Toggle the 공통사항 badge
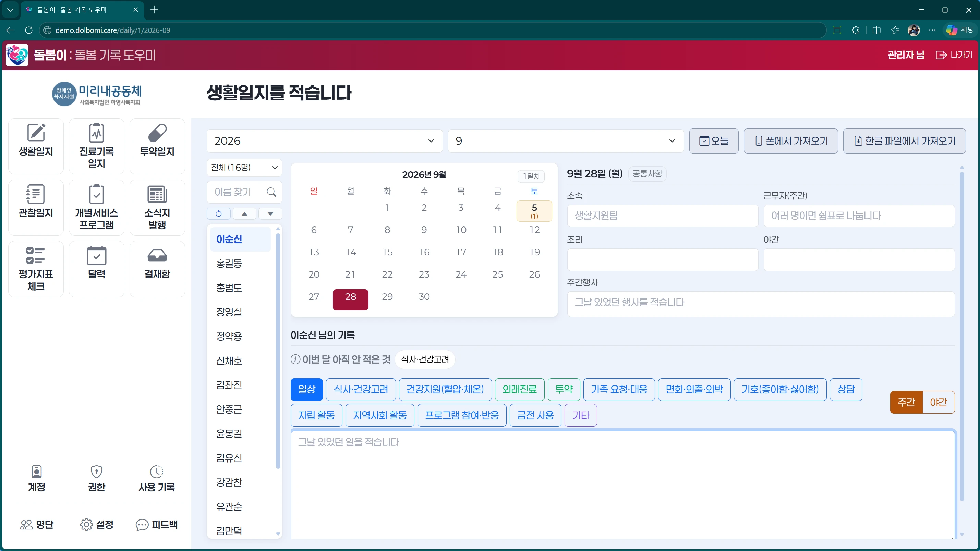Image resolution: width=980 pixels, height=551 pixels. pyautogui.click(x=647, y=174)
